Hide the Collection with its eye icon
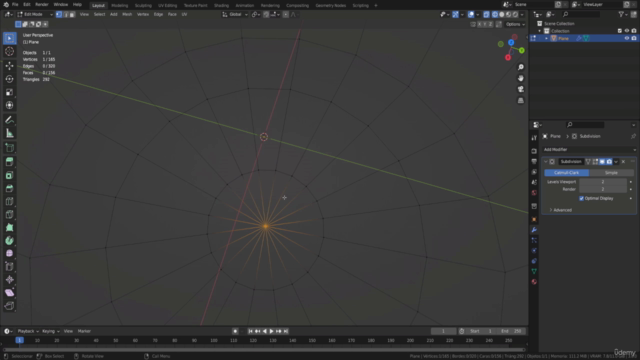The image size is (640, 360). pyautogui.click(x=627, y=31)
